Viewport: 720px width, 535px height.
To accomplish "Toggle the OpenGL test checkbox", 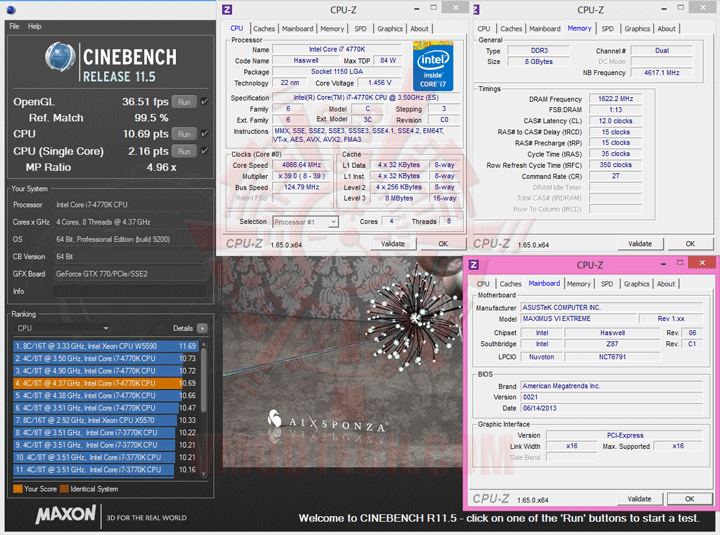I will pos(204,101).
